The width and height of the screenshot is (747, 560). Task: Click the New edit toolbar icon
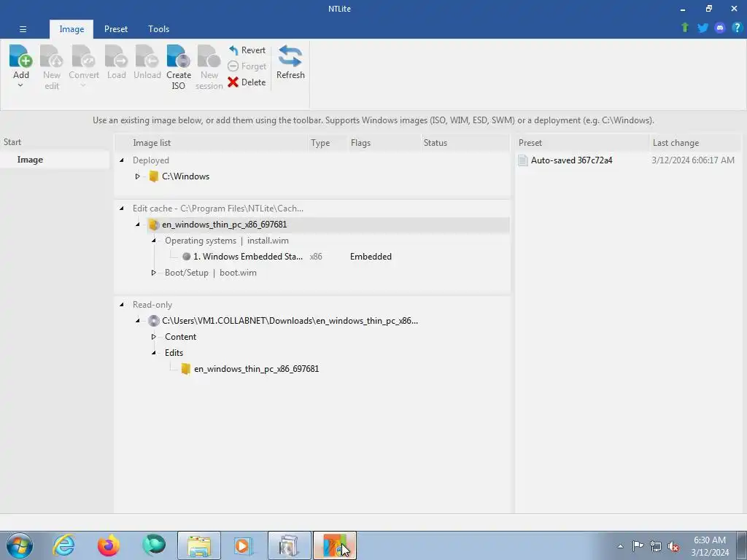tap(52, 56)
